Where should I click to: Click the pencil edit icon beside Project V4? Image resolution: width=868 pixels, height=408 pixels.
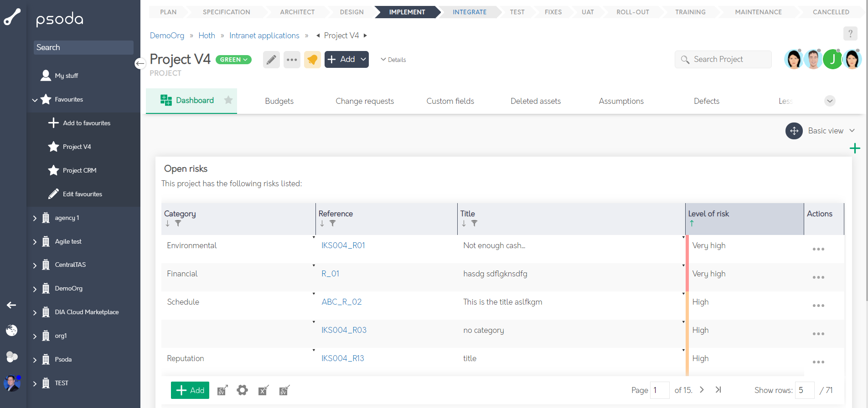pyautogui.click(x=271, y=60)
